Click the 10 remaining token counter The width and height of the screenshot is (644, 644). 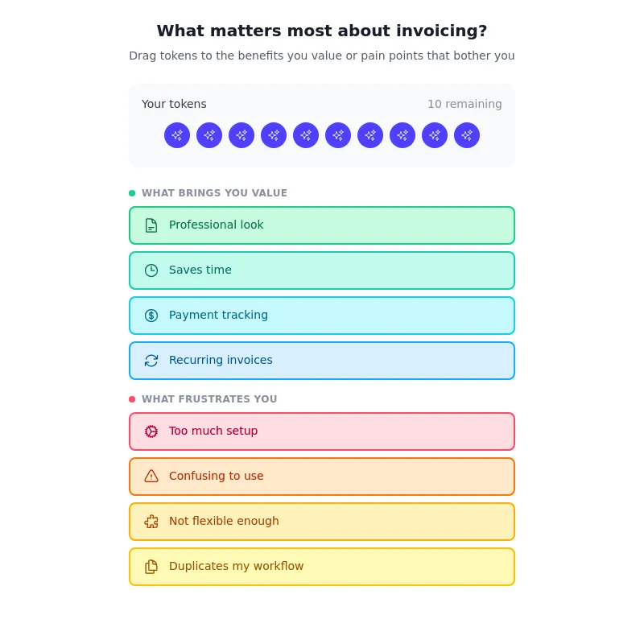click(x=464, y=104)
